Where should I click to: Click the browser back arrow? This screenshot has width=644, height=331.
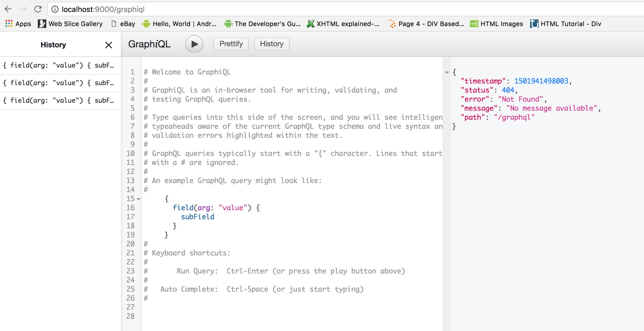[x=8, y=9]
